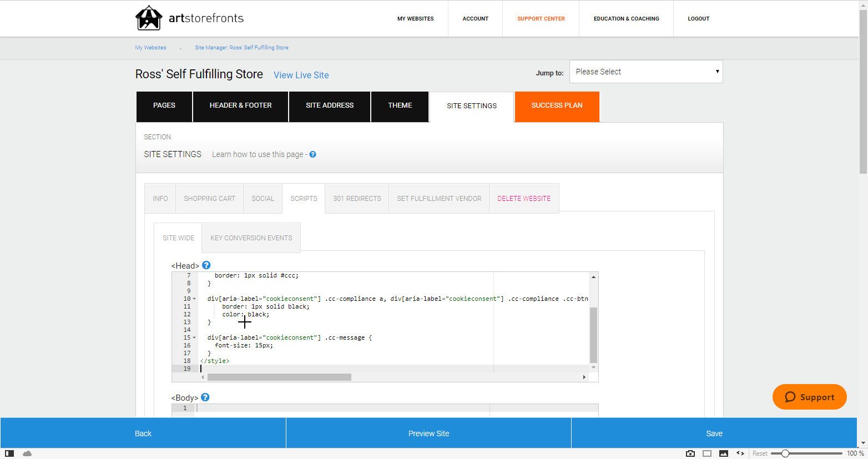Click the Back button

[143, 433]
